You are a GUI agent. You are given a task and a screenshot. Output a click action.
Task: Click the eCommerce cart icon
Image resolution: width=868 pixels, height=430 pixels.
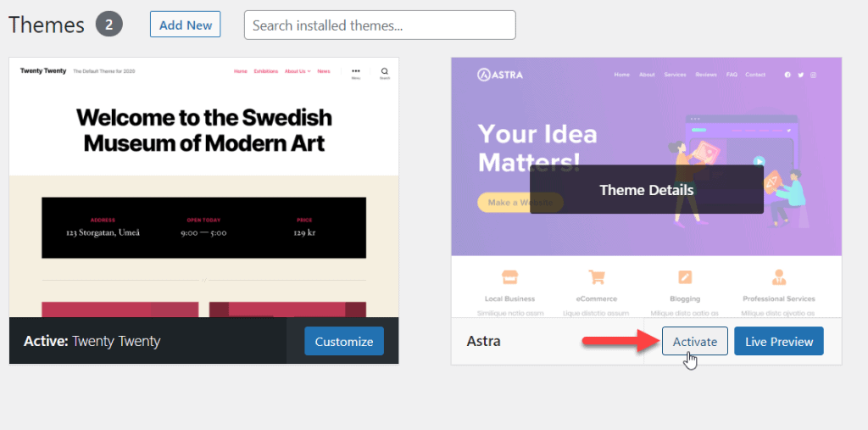point(596,276)
